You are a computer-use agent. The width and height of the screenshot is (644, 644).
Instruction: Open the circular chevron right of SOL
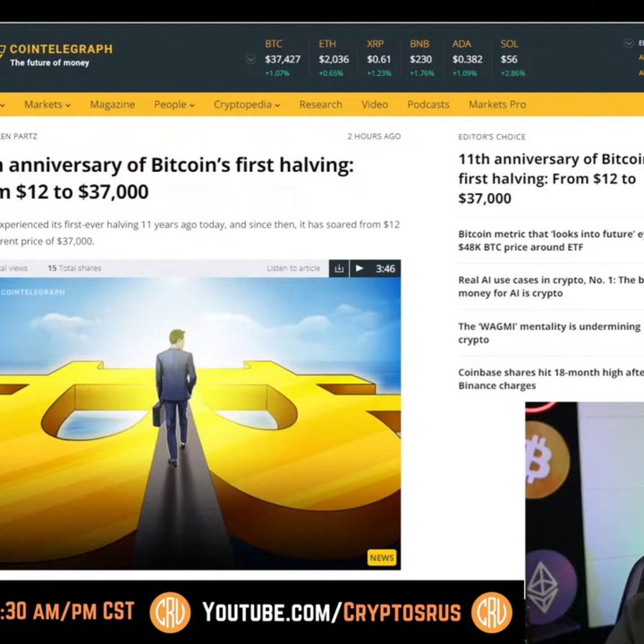(629, 43)
